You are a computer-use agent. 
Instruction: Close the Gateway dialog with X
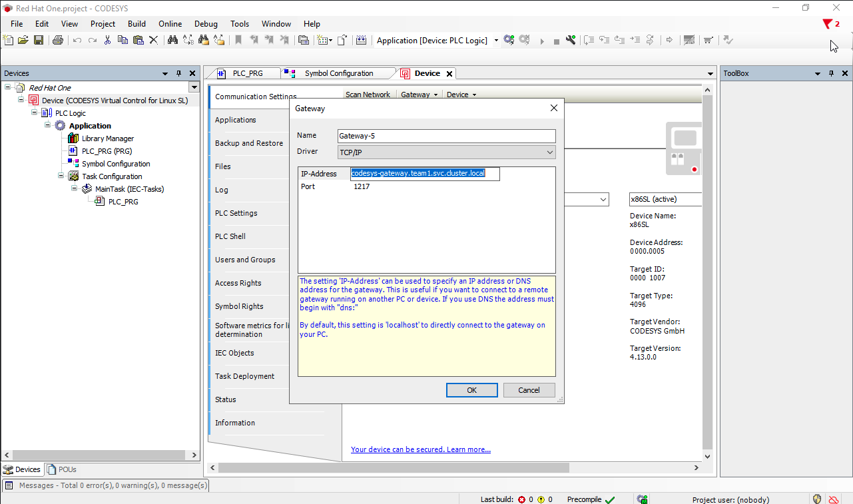point(553,108)
